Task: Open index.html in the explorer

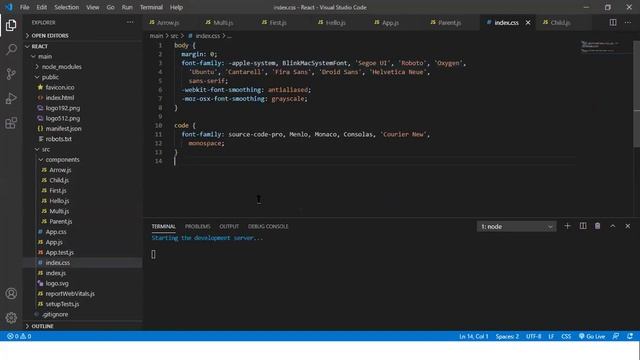Action: pos(83,98)
